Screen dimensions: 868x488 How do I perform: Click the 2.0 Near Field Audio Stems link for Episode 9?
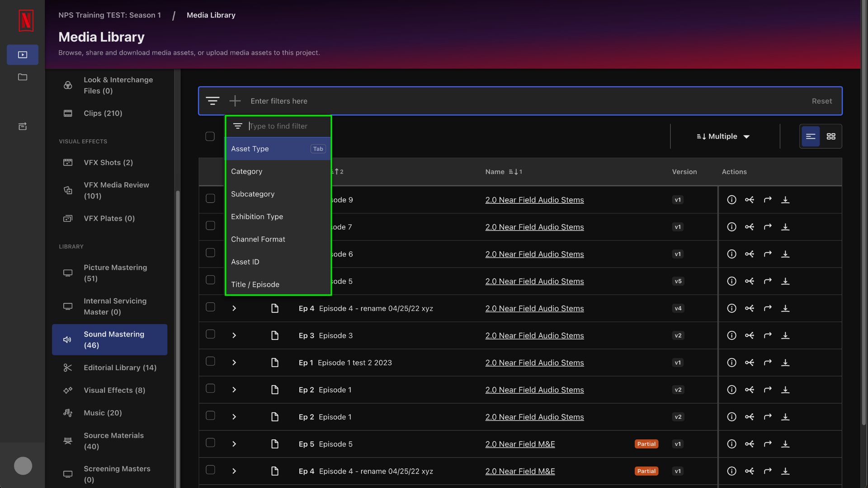pyautogui.click(x=534, y=200)
